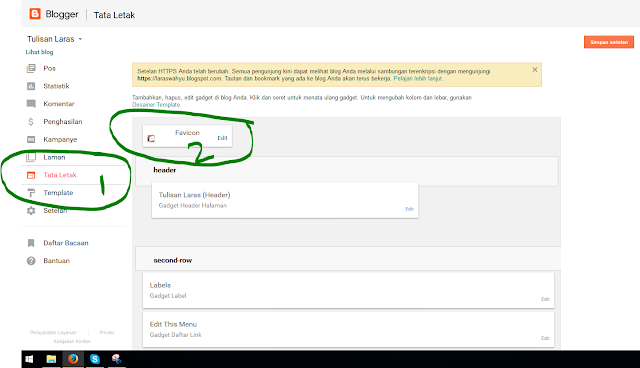This screenshot has height=368, width=640.
Task: Click the Blogger logo icon
Action: click(x=35, y=14)
